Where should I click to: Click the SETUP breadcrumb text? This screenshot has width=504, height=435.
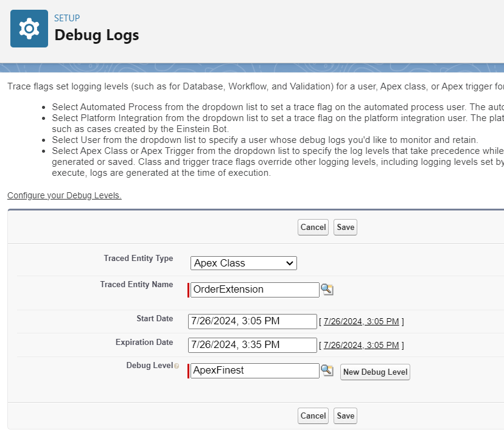tap(67, 18)
